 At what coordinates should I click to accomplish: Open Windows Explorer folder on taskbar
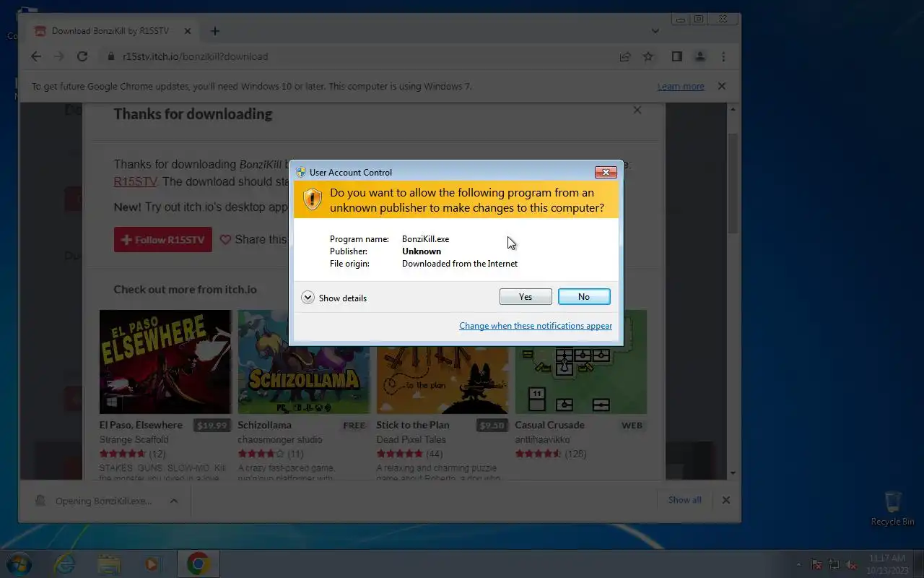pyautogui.click(x=109, y=564)
